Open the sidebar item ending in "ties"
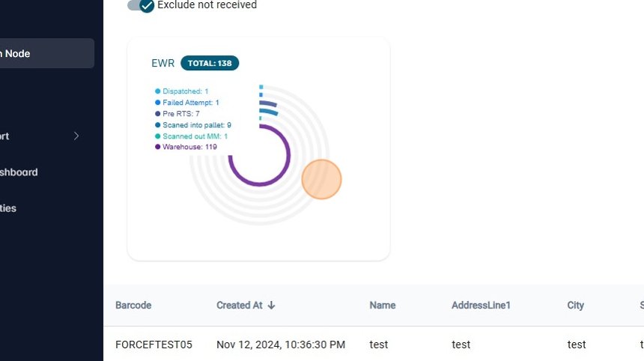Image resolution: width=644 pixels, height=361 pixels. point(9,208)
